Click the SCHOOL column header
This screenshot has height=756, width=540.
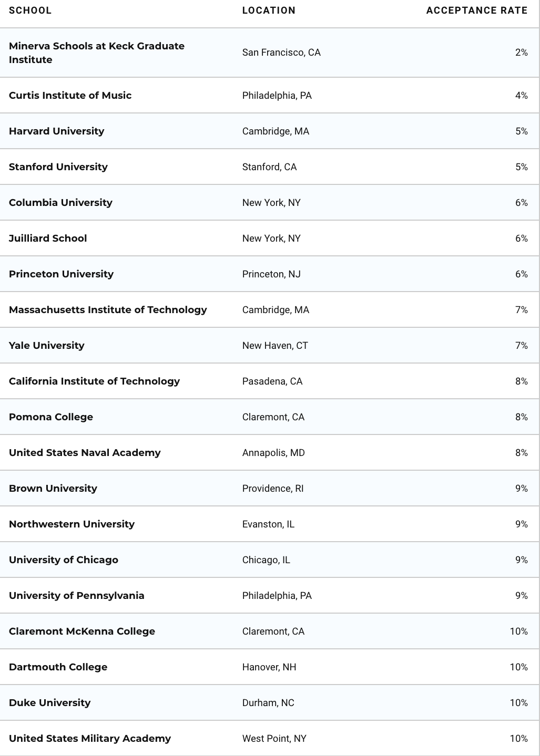tap(30, 11)
